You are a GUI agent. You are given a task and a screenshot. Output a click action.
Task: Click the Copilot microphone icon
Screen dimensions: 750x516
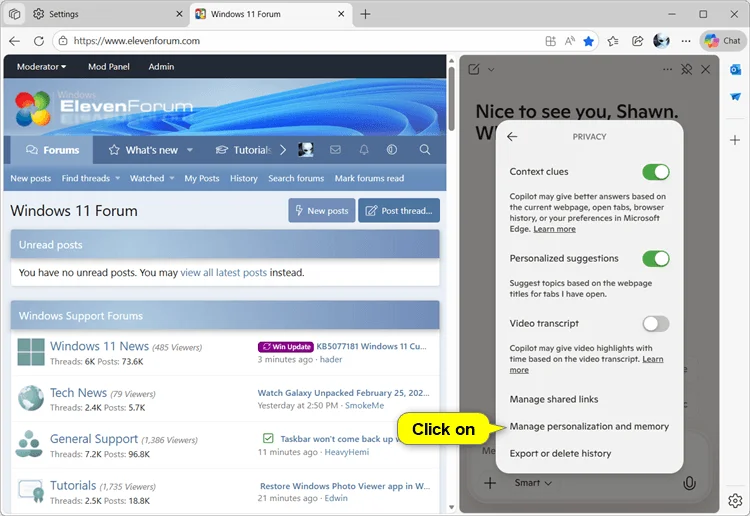(x=689, y=483)
